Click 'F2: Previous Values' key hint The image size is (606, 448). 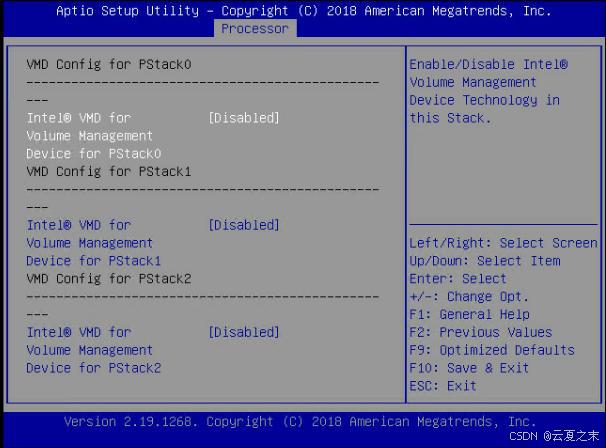(481, 332)
